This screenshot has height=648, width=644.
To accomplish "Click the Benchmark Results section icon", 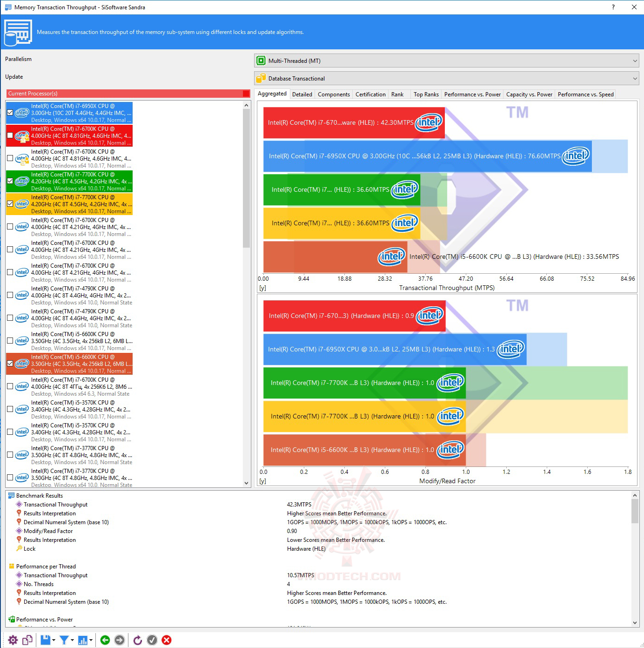I will 12,496.
